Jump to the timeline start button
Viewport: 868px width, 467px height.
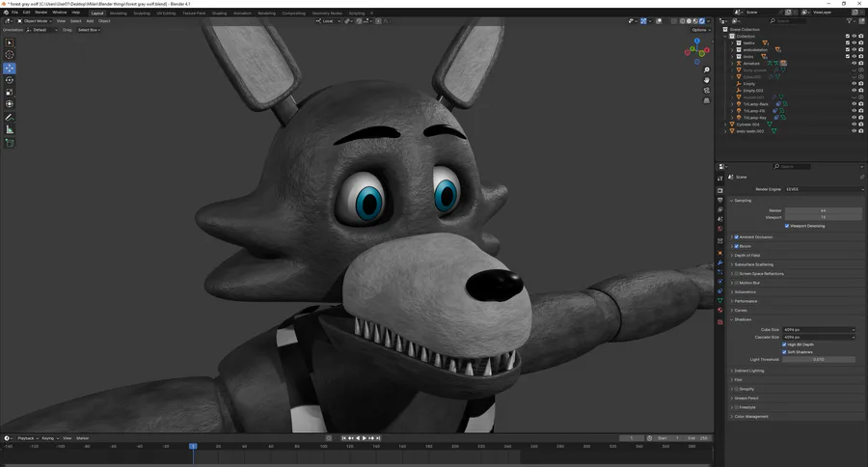coord(343,438)
